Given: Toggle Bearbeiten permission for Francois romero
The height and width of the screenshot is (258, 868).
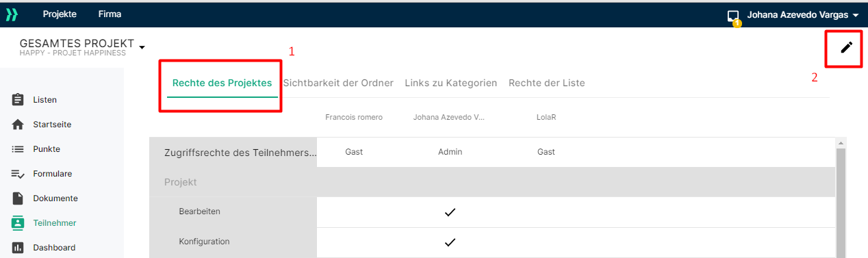Looking at the screenshot, I should click(x=354, y=212).
